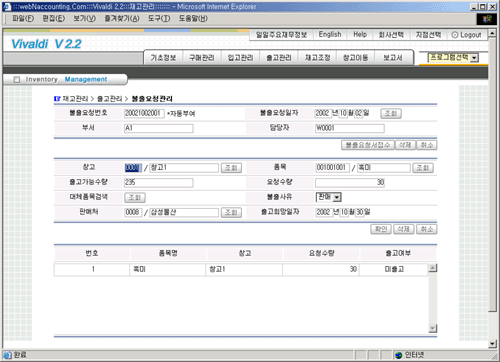This screenshot has height=362, width=500.
Task: Click 삭제 button beside 확인
Action: pos(404,229)
